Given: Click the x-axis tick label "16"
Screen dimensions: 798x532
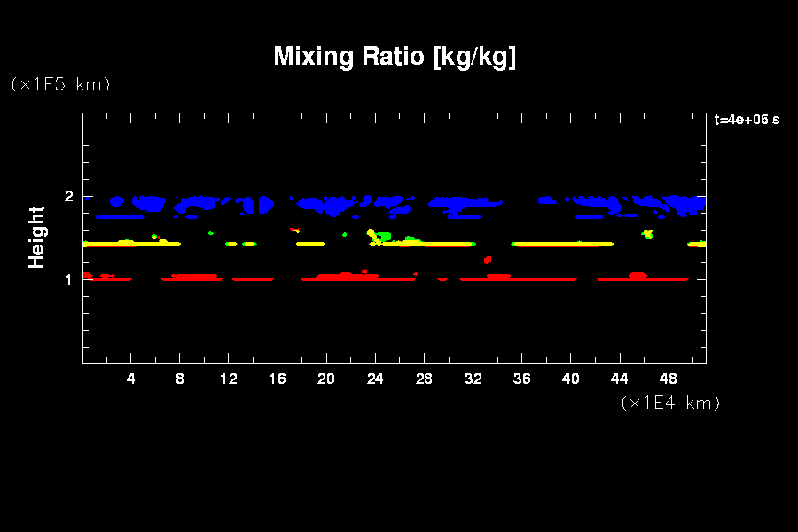Looking at the screenshot, I should pyautogui.click(x=278, y=379).
